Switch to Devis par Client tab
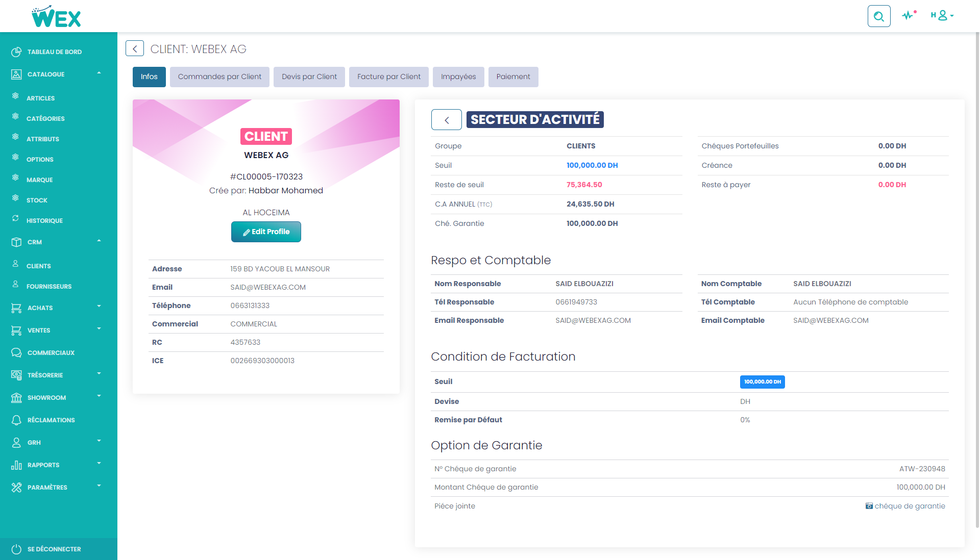This screenshot has width=980, height=560. click(x=309, y=77)
